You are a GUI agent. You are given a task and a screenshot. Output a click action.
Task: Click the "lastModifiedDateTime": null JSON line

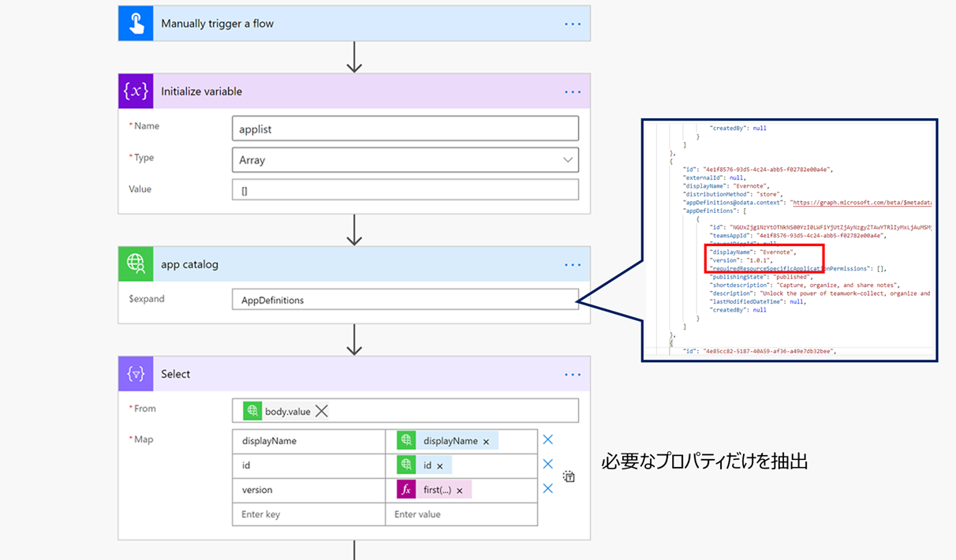coord(758,301)
